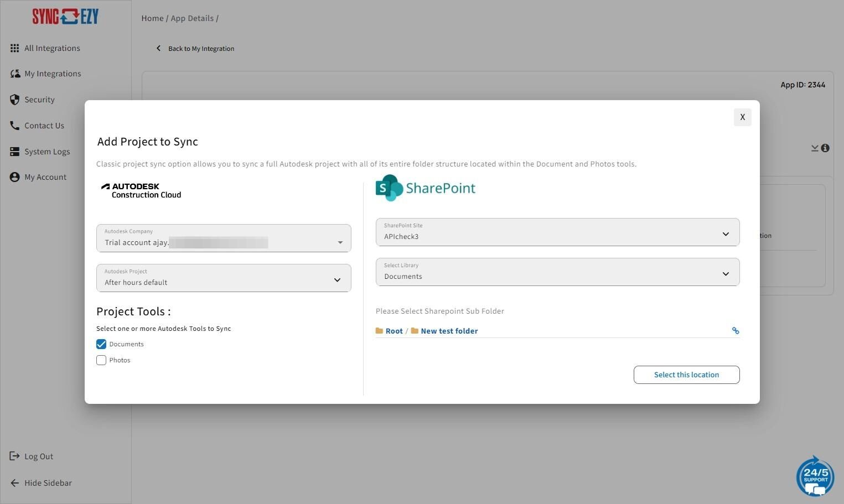
Task: Click the Root folder link
Action: coord(394,331)
